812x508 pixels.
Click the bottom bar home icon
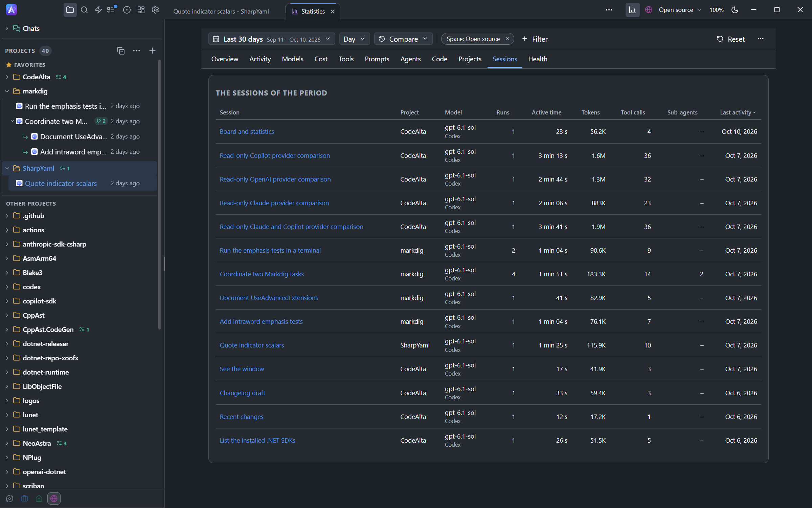[x=39, y=499]
